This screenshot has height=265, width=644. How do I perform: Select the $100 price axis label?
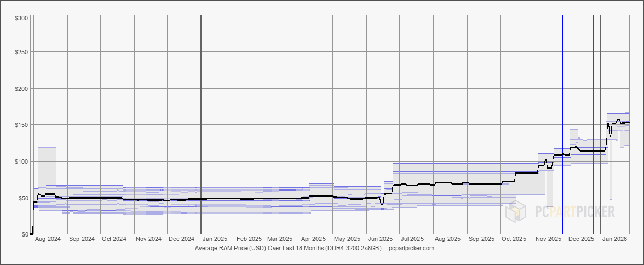click(22, 162)
